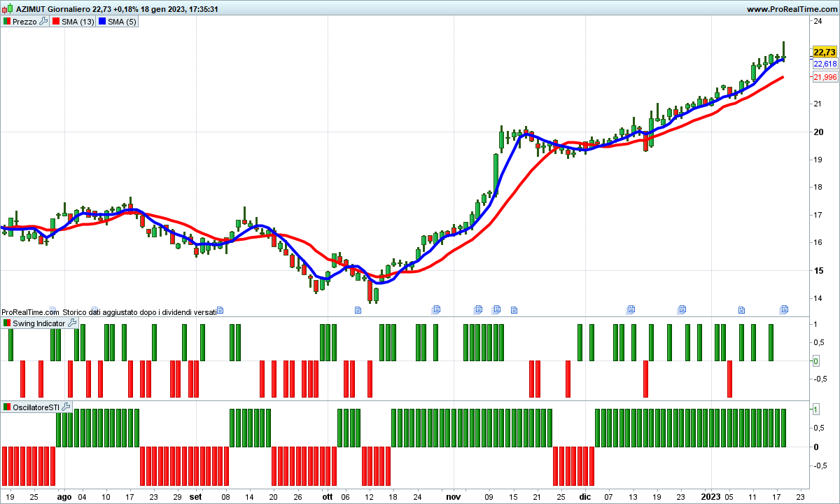
Task: Open Prezzo settings wrench icon
Action: coord(43,22)
